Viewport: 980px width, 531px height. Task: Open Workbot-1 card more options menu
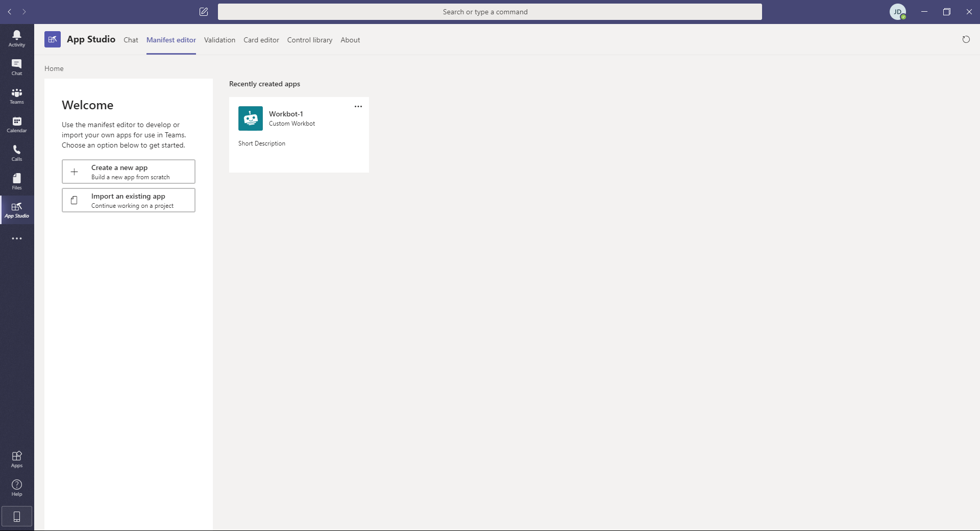358,107
